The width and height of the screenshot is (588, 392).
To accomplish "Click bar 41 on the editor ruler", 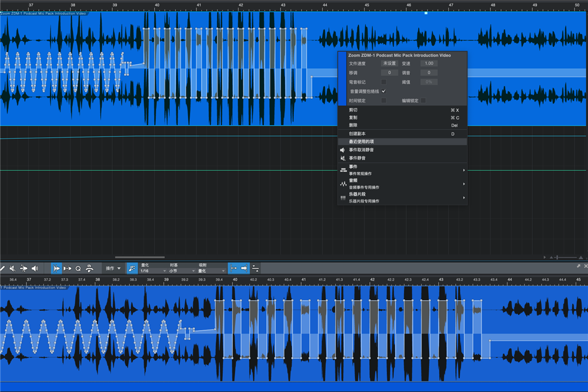I will [x=303, y=280].
